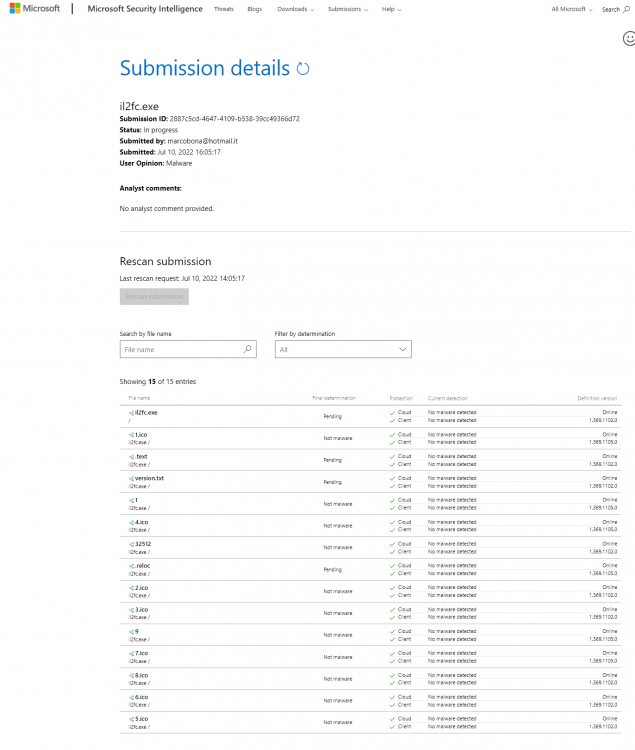Select the 4.ico file name
This screenshot has height=750, width=635.
click(142, 522)
